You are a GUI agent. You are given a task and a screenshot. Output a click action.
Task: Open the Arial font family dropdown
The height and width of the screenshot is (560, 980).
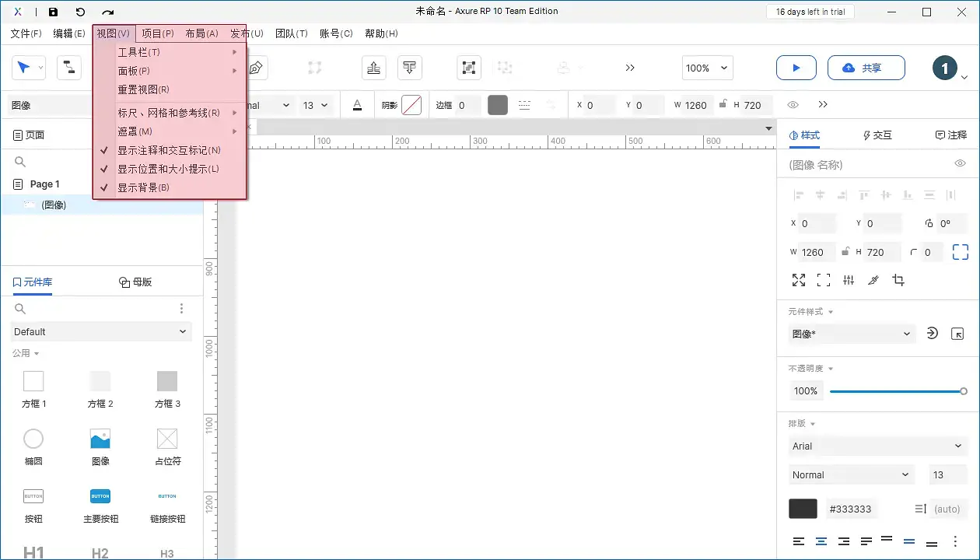tap(877, 446)
